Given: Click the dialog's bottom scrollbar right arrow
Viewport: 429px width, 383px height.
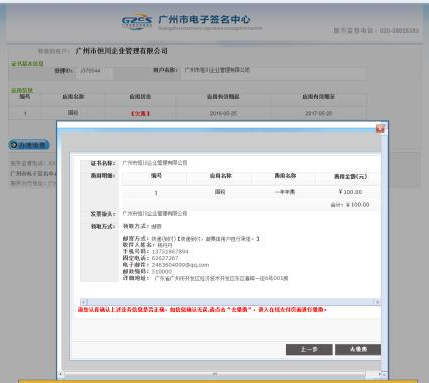Looking at the screenshot, I should coord(379,374).
